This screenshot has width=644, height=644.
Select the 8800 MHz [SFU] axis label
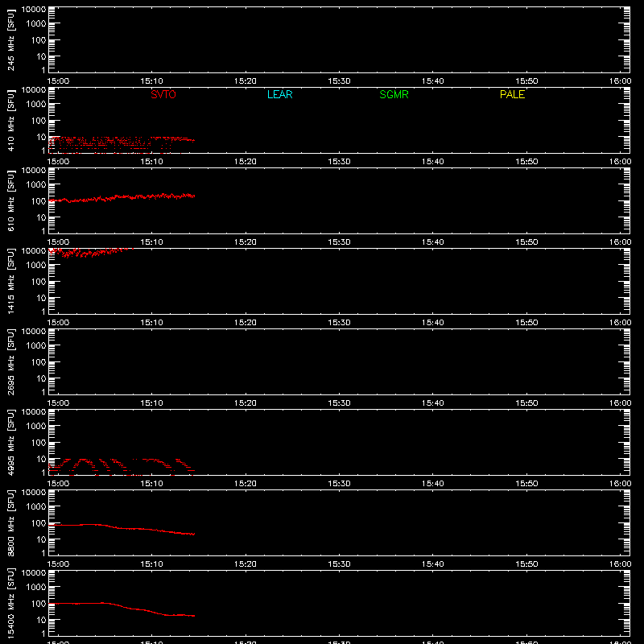10,522
